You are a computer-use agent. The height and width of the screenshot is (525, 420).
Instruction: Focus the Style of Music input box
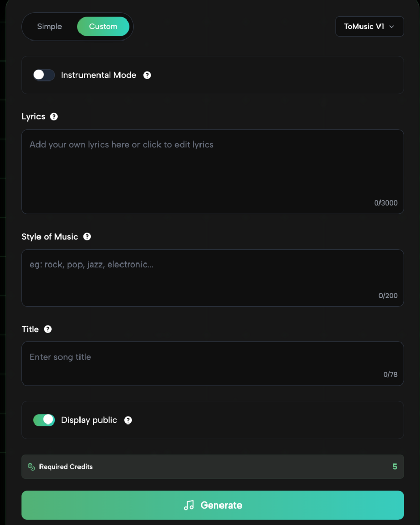point(212,277)
